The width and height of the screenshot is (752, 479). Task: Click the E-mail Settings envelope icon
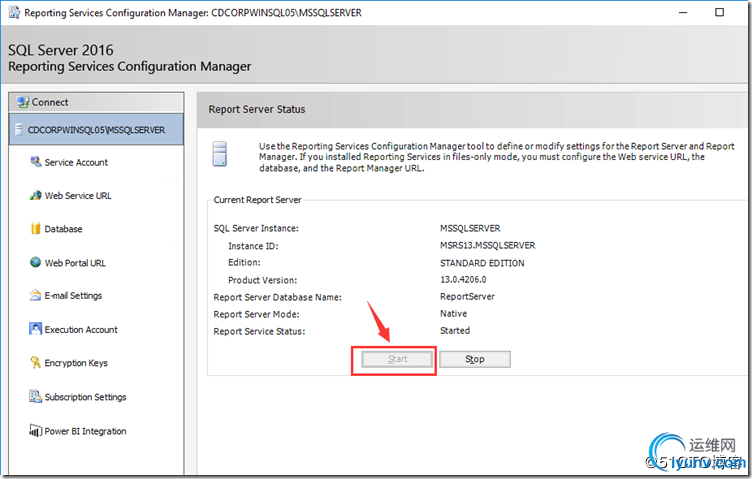(x=35, y=295)
